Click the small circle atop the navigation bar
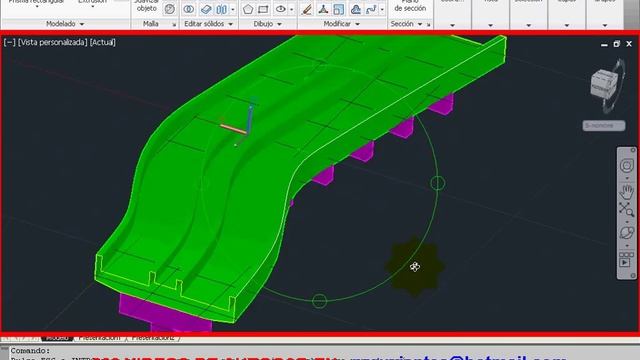 pyautogui.click(x=633, y=151)
